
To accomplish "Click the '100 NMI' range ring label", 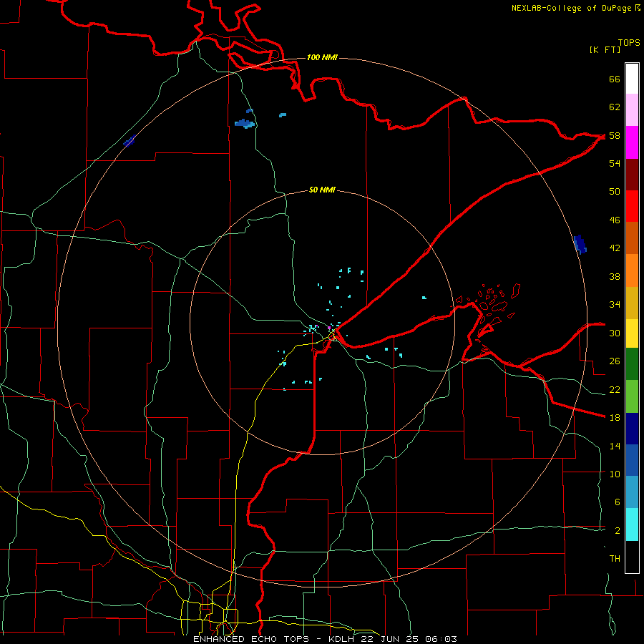I will 322,57.
